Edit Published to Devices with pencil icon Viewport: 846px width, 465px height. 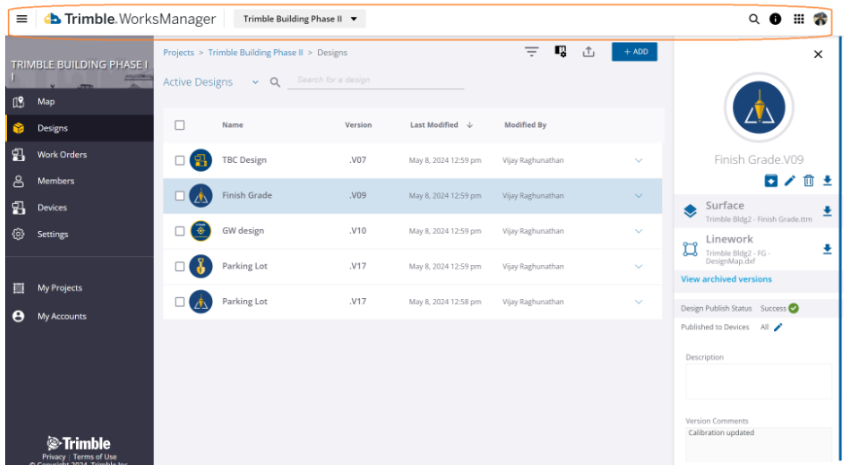coord(778,327)
